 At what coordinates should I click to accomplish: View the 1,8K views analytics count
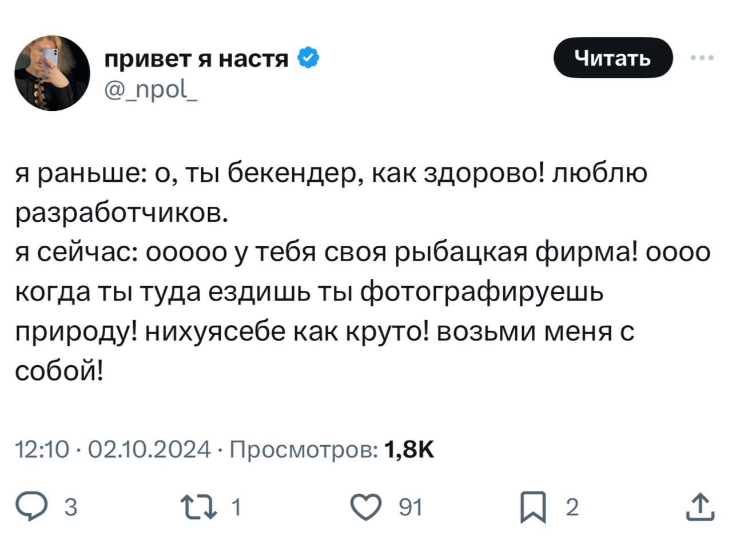pos(409,450)
